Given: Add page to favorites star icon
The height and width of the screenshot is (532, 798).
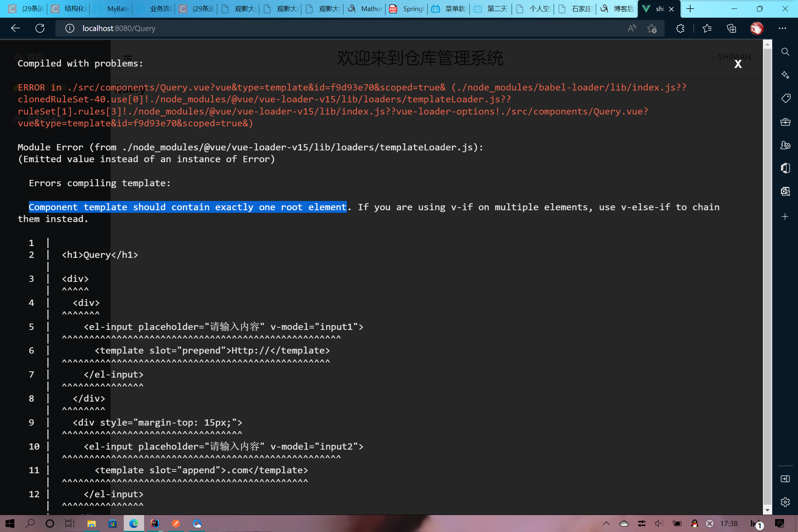Looking at the screenshot, I should click(652, 28).
